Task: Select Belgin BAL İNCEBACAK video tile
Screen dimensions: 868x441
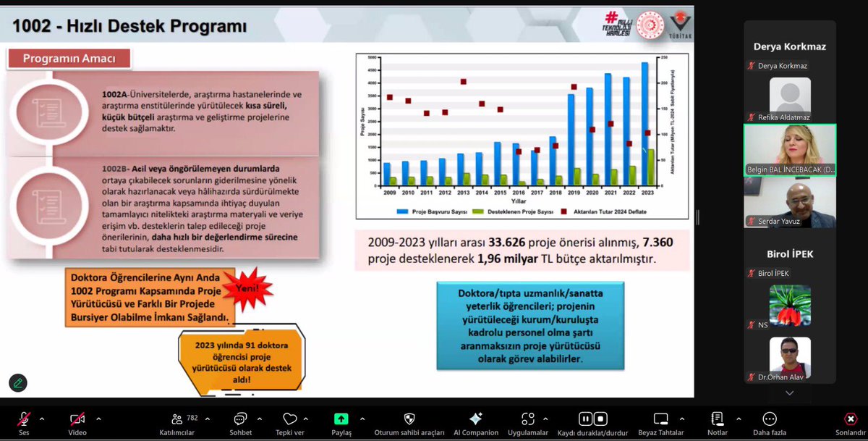Action: pos(790,150)
